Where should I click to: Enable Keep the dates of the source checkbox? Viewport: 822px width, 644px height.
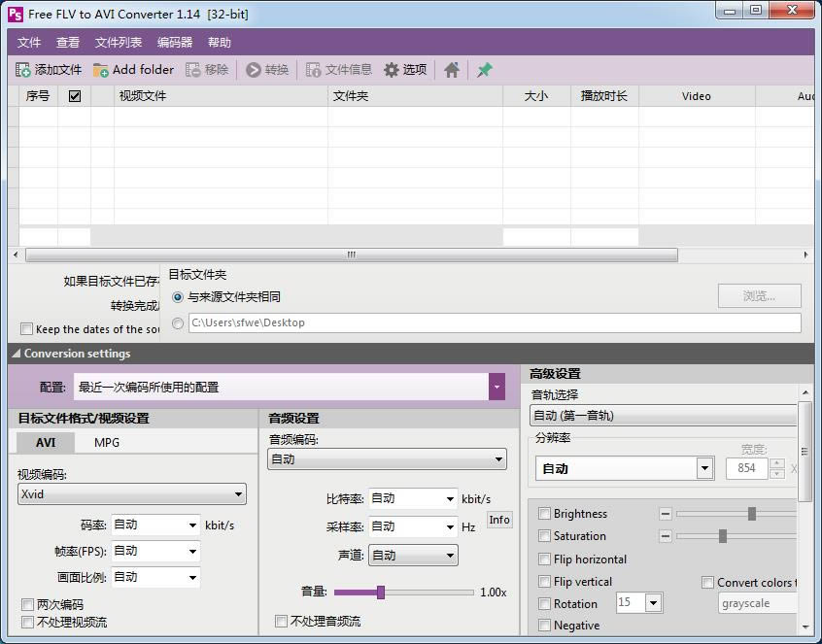[x=26, y=329]
